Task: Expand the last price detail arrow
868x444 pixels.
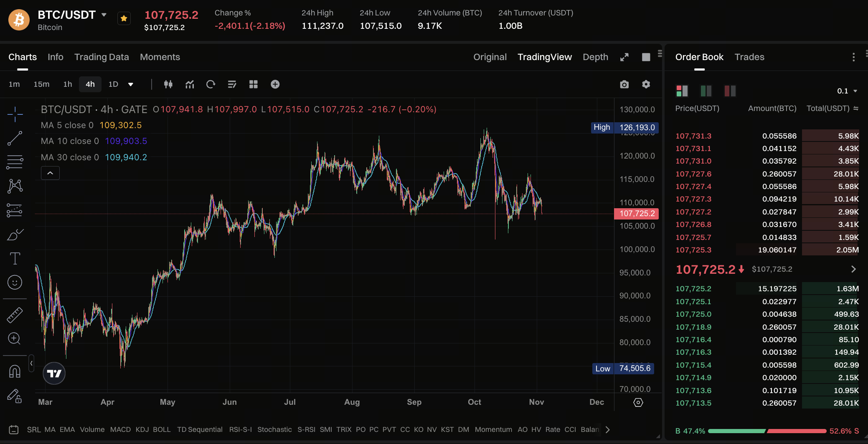Action: [x=853, y=269]
